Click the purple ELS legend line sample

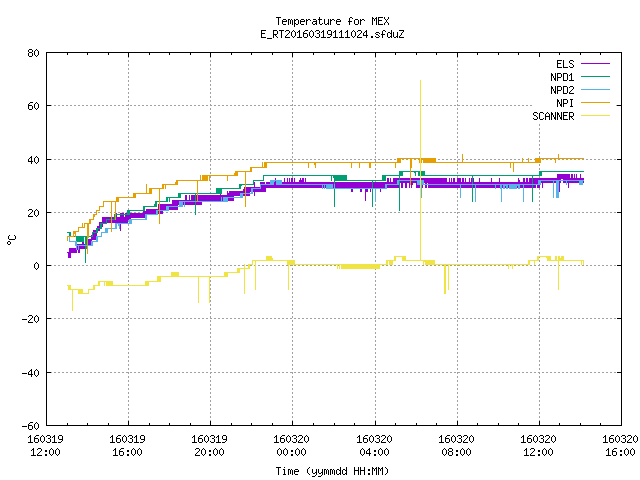[595, 64]
